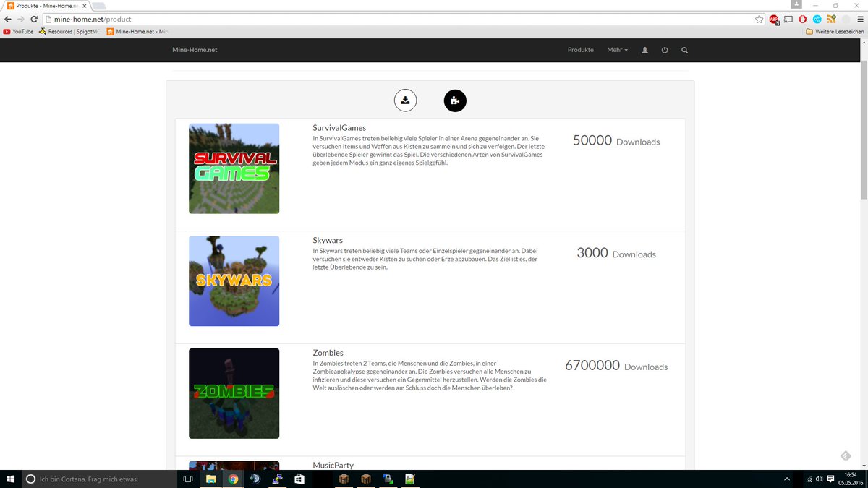Bookmark this page with the star icon

click(759, 19)
